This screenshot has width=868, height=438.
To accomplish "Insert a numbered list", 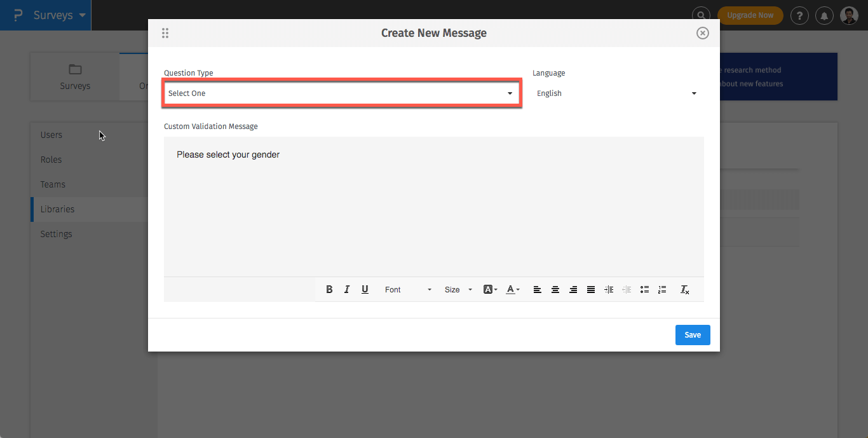I will [x=661, y=289].
